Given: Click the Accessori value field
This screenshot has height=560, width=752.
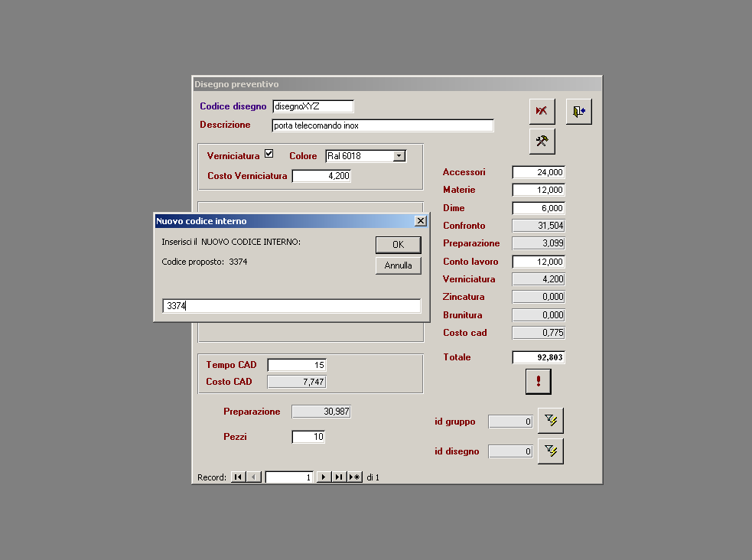Looking at the screenshot, I should coord(539,172).
